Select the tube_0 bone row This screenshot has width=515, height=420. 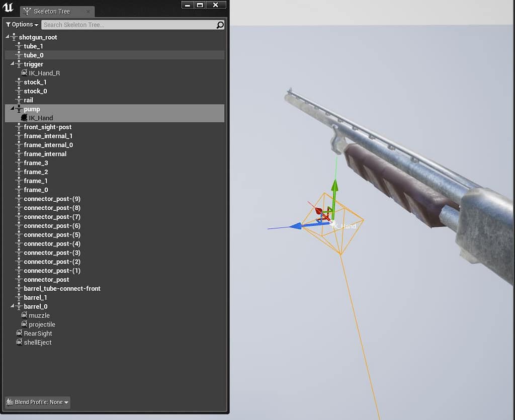tap(115, 55)
